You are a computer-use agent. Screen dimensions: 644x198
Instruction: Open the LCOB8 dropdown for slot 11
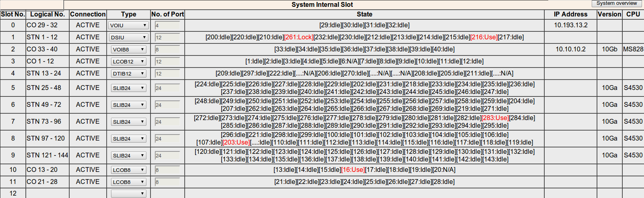tap(128, 182)
